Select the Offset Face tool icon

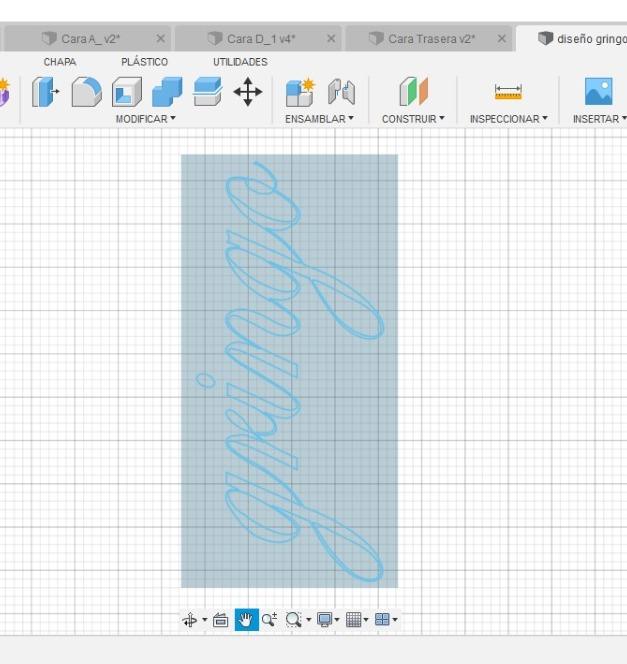pos(207,91)
